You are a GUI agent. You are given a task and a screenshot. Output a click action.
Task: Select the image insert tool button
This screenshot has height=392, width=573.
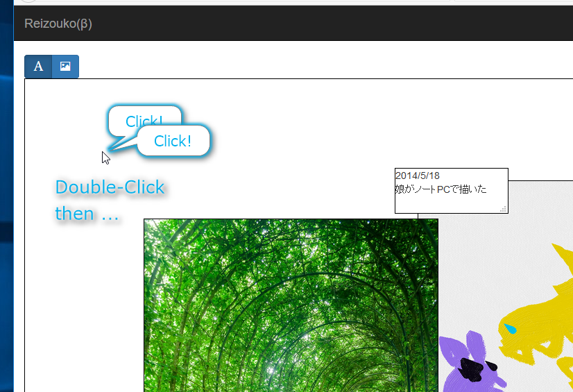(65, 67)
